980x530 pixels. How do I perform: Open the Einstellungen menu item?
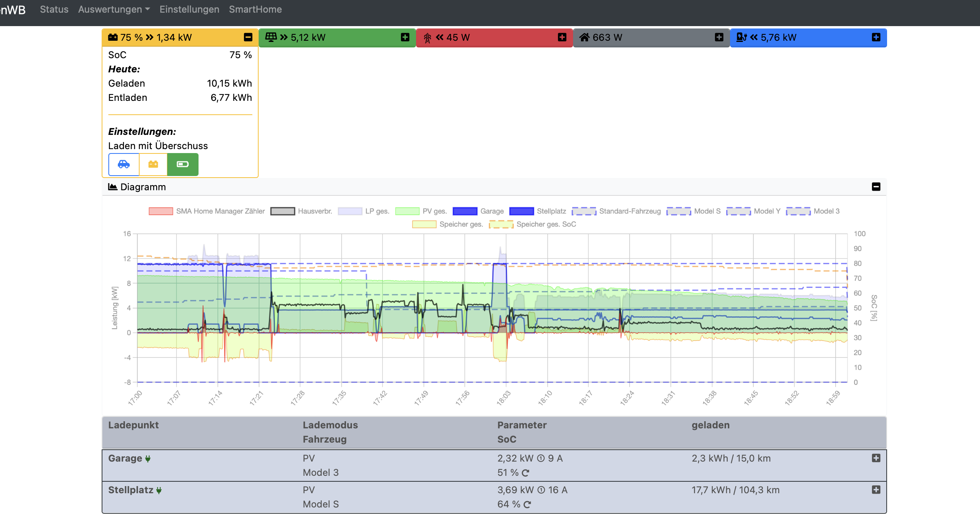tap(189, 9)
